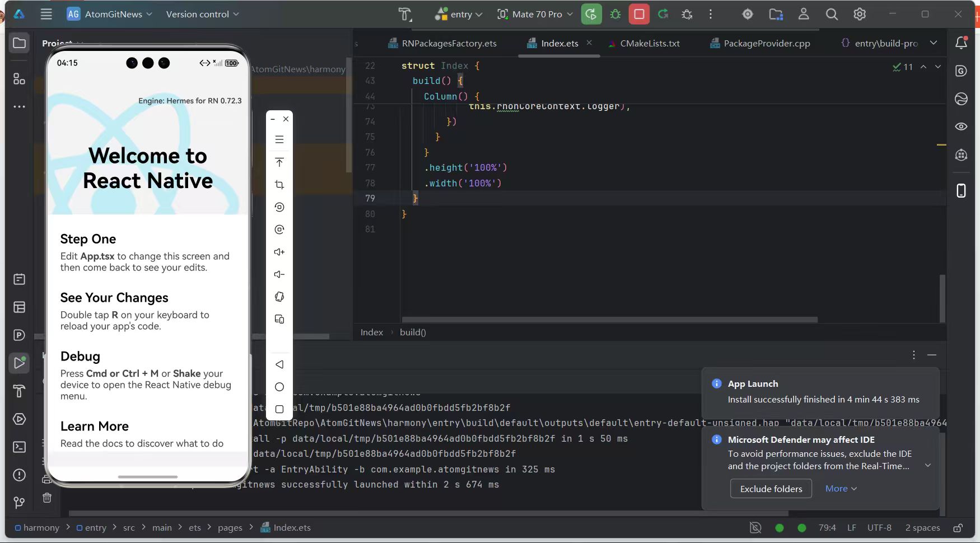This screenshot has height=543, width=980.
Task: Open the Search Everywhere magnifier
Action: [x=832, y=14]
